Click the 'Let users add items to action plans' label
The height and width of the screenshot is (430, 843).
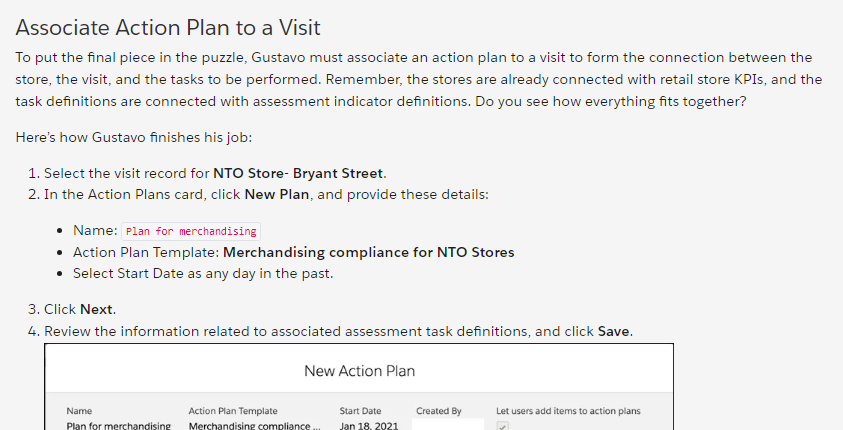coord(568,411)
